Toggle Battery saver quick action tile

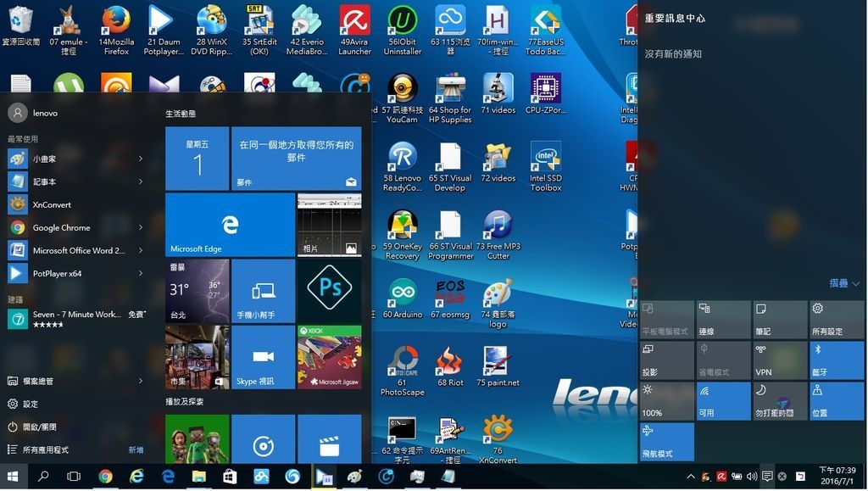pos(724,360)
